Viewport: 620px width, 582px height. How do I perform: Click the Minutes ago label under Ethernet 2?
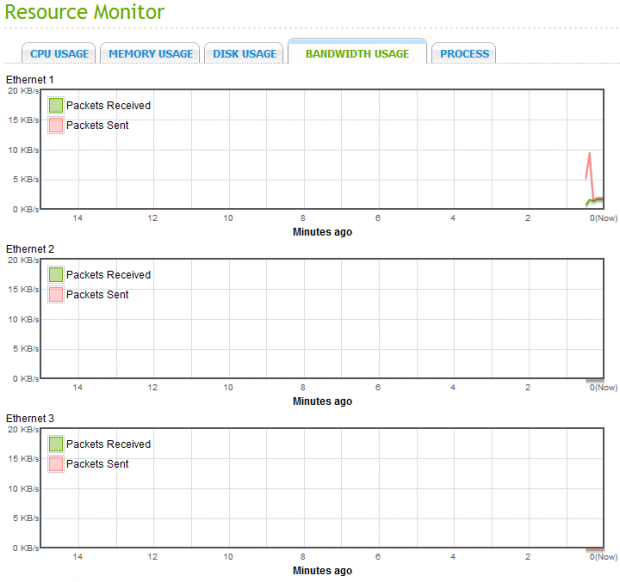[322, 401]
